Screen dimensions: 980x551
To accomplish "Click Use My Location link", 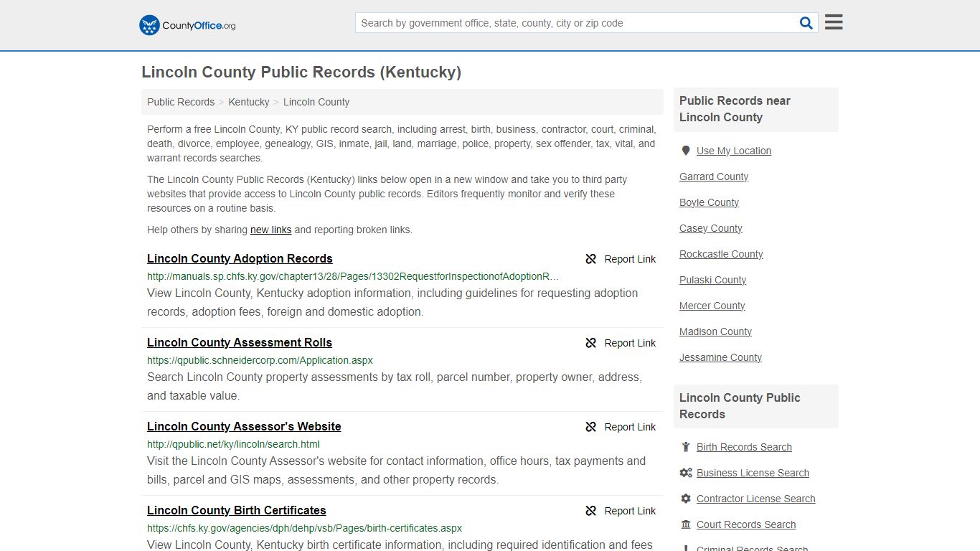I will click(734, 151).
